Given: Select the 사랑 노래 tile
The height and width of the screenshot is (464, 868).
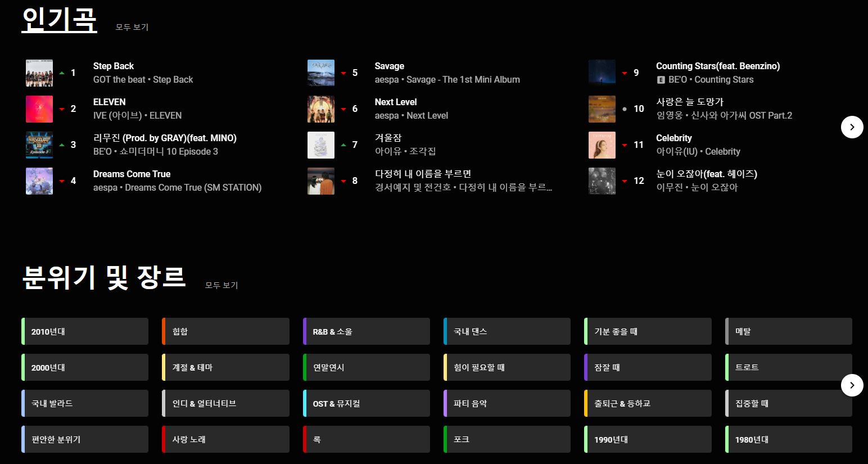Looking at the screenshot, I should (x=225, y=439).
